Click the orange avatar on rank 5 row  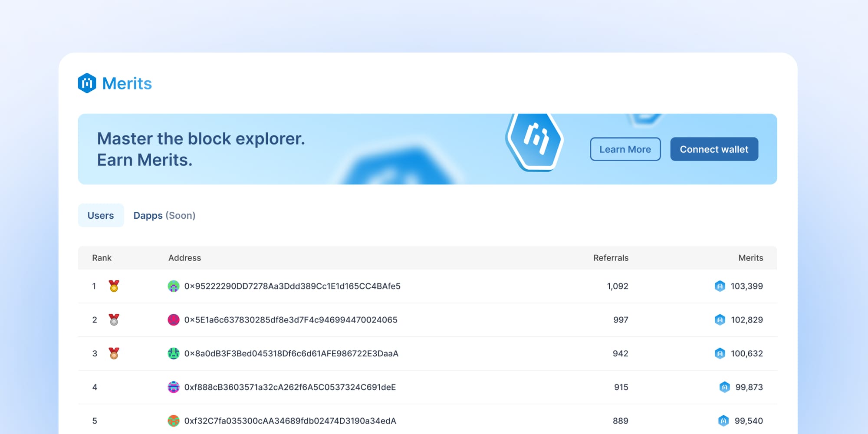tap(174, 421)
